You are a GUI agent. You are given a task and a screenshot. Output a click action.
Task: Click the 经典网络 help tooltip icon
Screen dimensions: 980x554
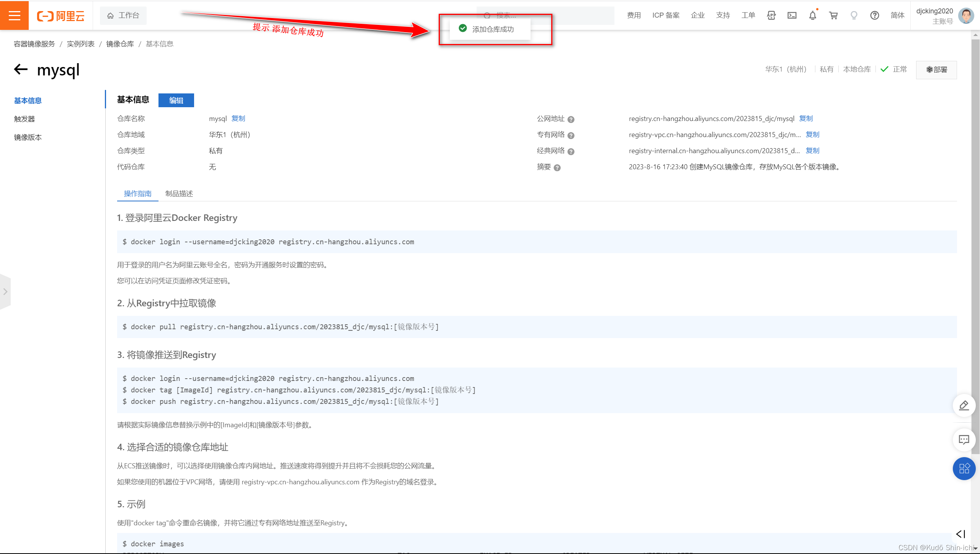coord(571,152)
